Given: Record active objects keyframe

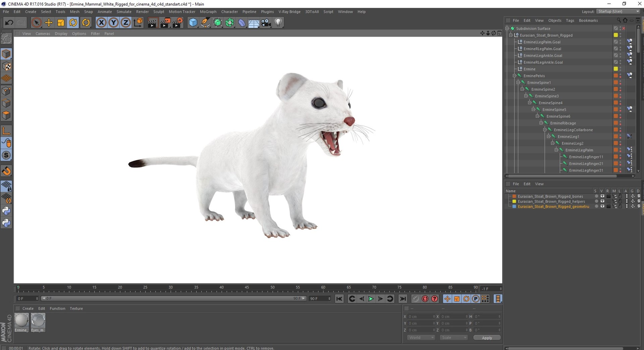Looking at the screenshot, I should (416, 299).
